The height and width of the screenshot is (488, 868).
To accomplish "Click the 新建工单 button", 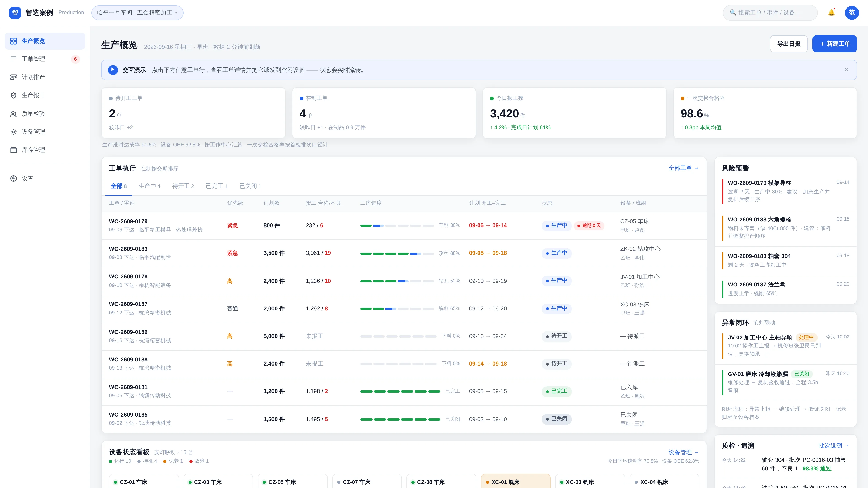I will point(835,44).
